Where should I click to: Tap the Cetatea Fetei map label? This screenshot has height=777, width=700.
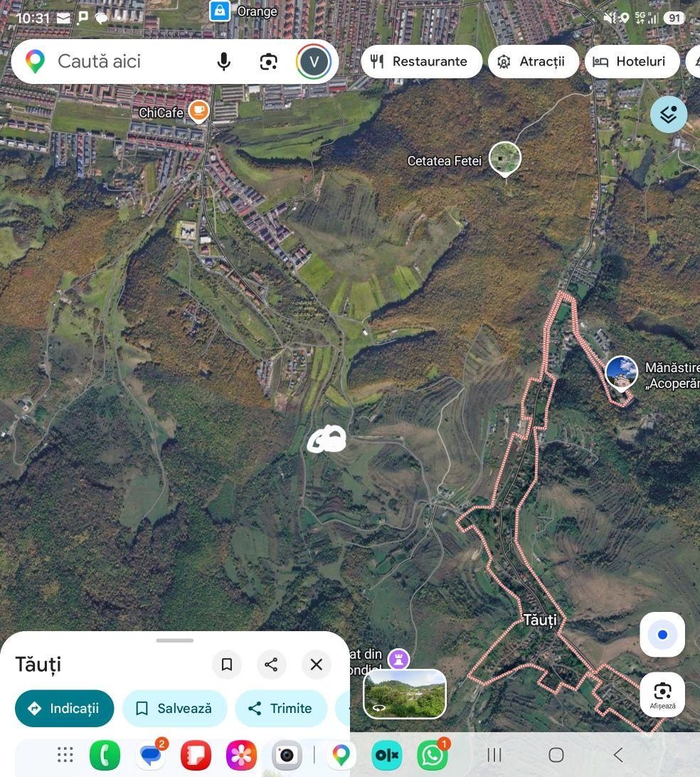coord(445,161)
